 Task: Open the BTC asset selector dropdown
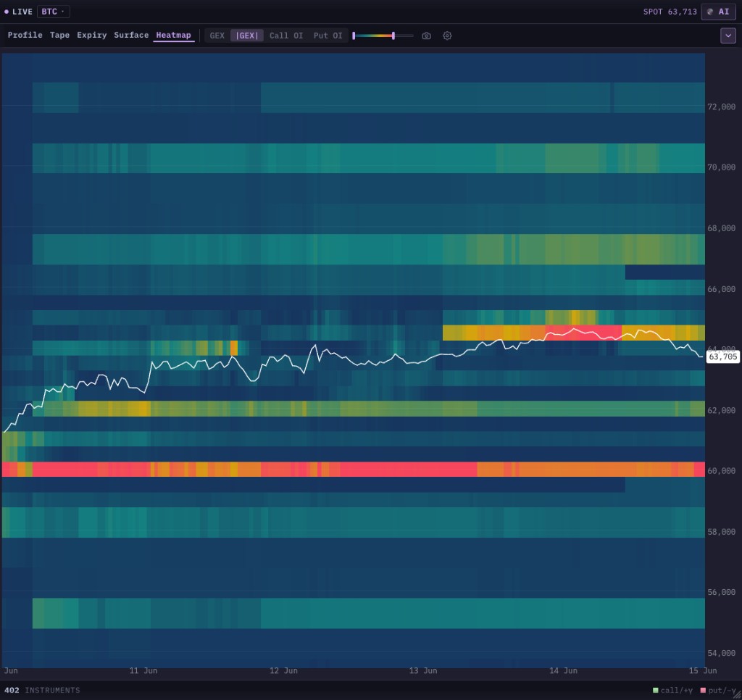(52, 12)
